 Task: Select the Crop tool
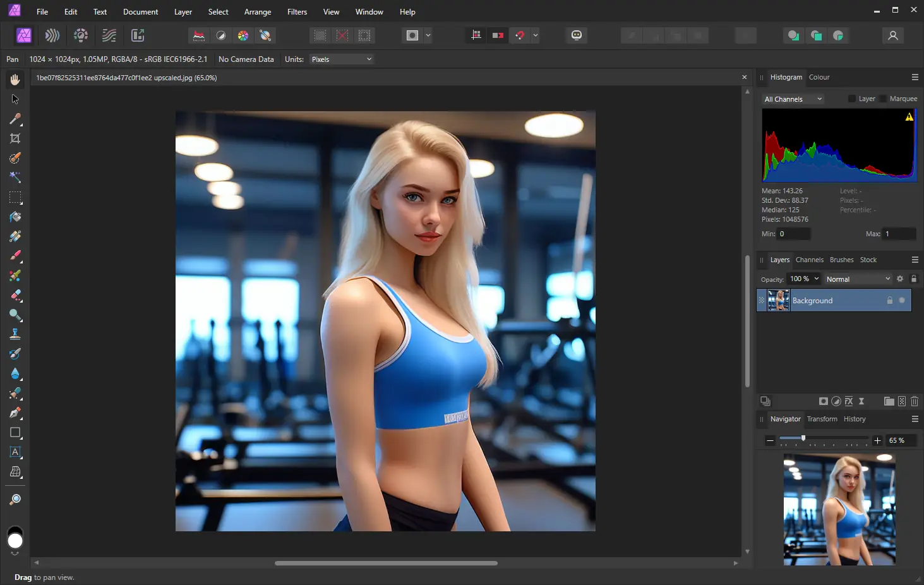pos(15,138)
